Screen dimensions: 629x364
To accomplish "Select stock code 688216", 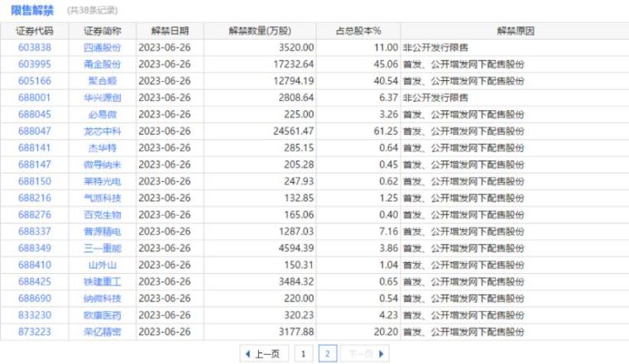I will (34, 198).
